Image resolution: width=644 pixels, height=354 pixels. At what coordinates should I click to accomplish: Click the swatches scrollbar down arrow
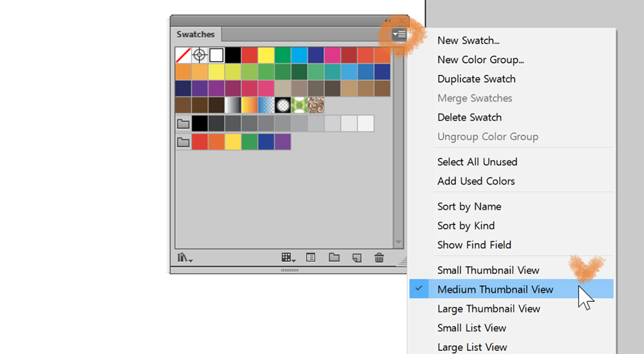pyautogui.click(x=398, y=242)
